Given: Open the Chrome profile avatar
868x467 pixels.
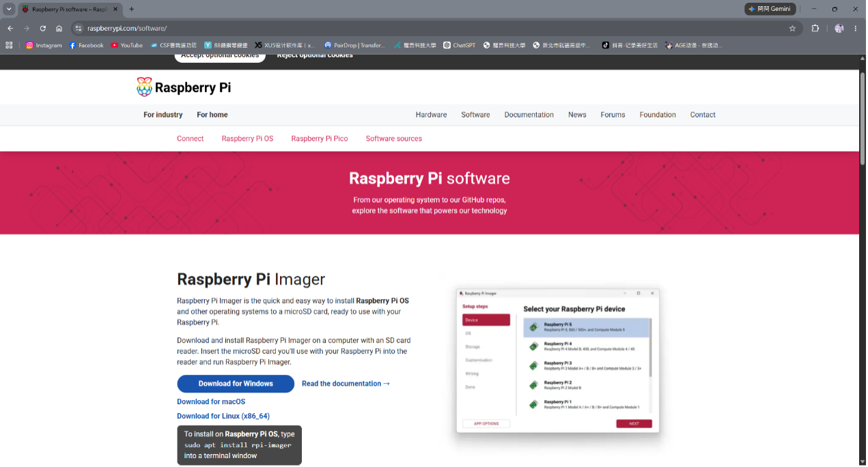Looking at the screenshot, I should click(x=839, y=28).
